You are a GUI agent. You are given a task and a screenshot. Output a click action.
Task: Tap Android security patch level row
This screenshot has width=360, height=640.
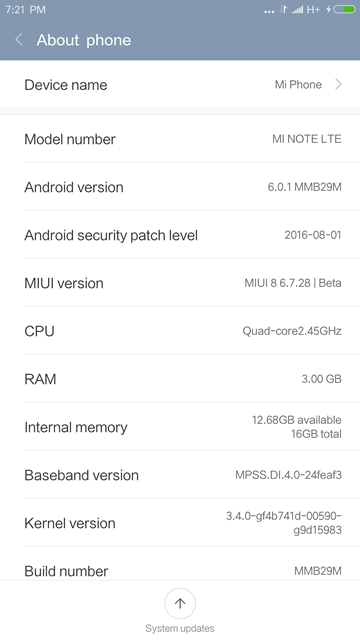click(x=180, y=235)
